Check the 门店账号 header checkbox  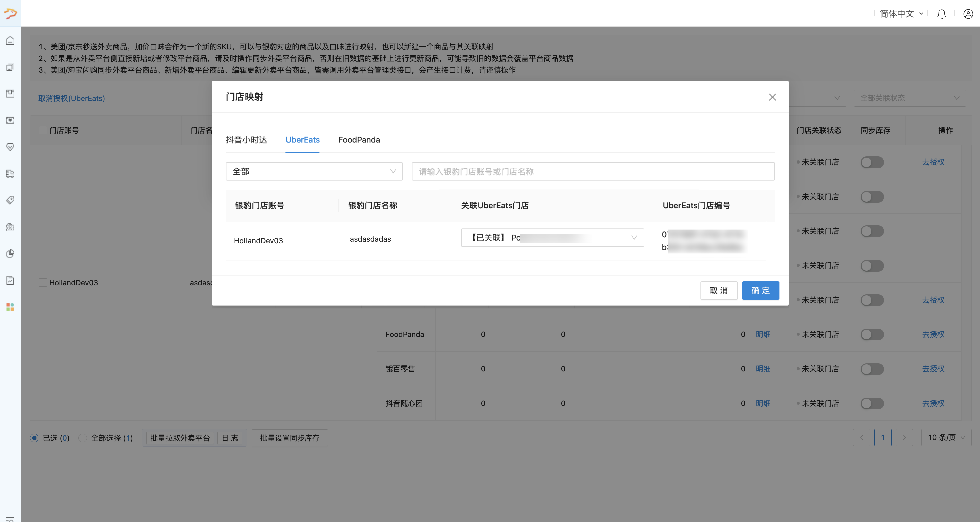[x=43, y=130]
